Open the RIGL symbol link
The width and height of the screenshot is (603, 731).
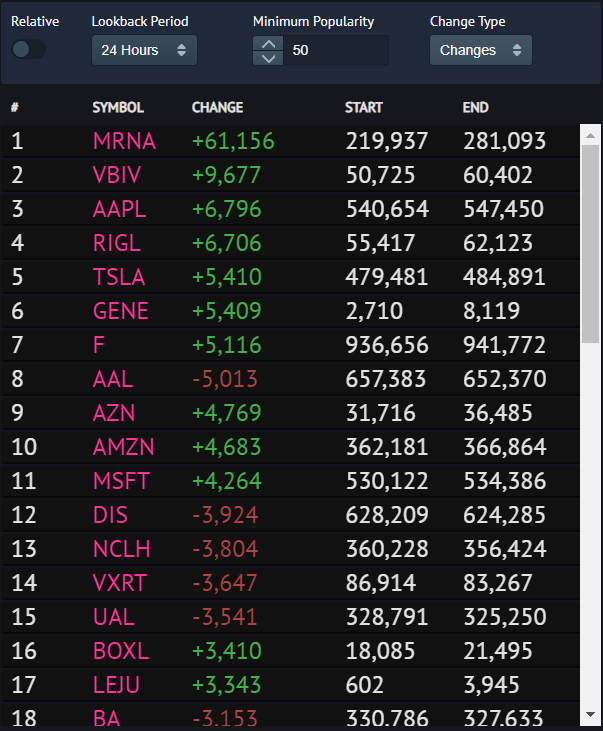[117, 243]
